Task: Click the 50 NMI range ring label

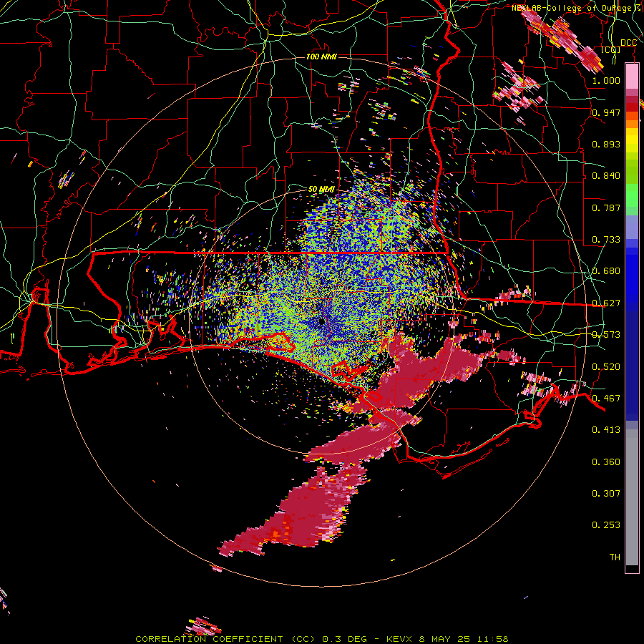Action: (321, 190)
